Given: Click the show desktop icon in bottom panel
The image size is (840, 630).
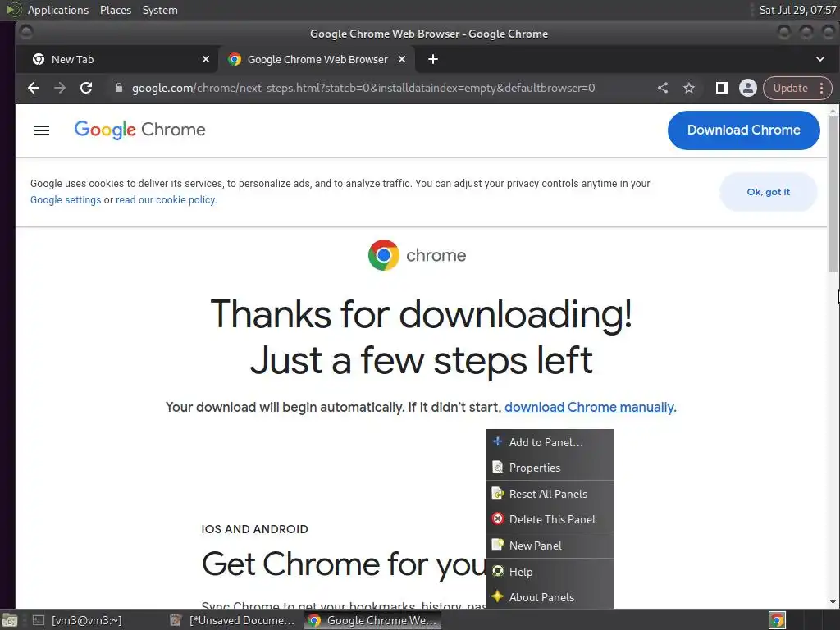Looking at the screenshot, I should click(x=10, y=620).
